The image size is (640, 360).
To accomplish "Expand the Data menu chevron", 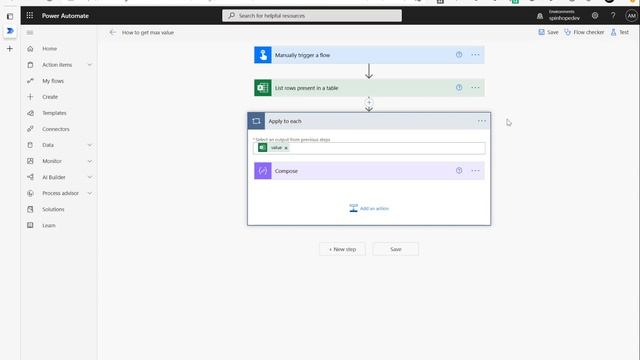I will tap(89, 145).
